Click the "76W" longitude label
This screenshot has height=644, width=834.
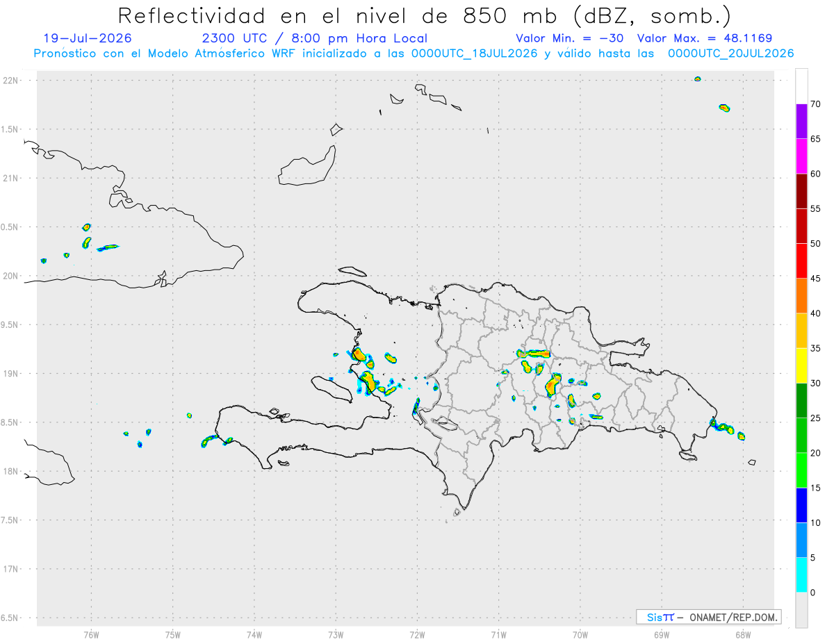91,635
